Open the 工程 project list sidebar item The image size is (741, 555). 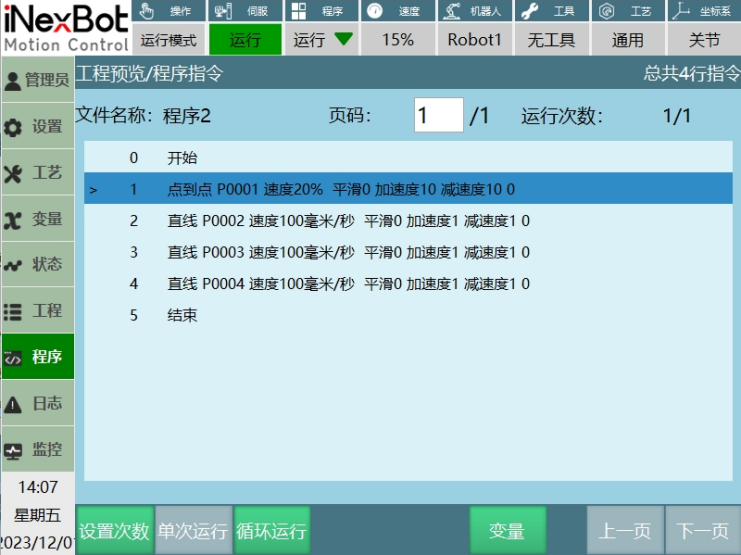coord(36,311)
